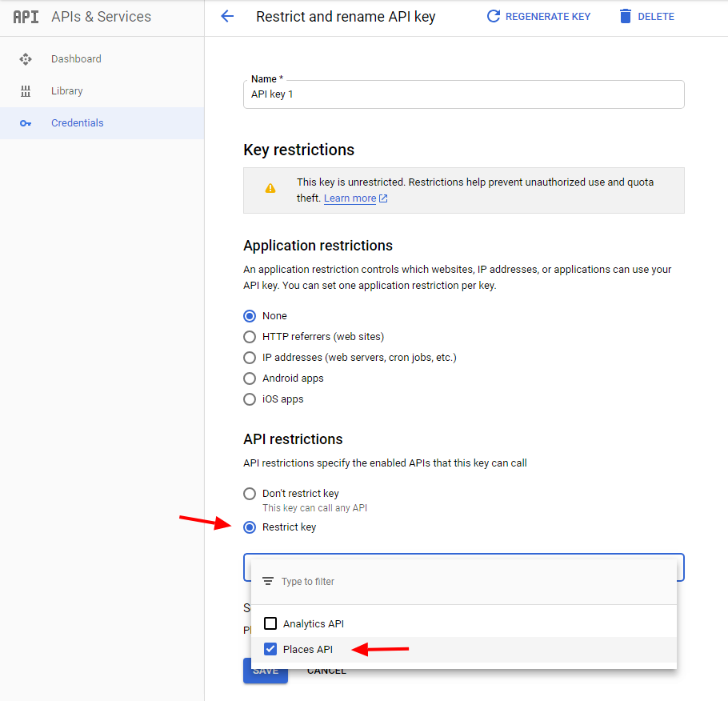
Task: Click the yellow warning triangle icon
Action: pos(270,188)
